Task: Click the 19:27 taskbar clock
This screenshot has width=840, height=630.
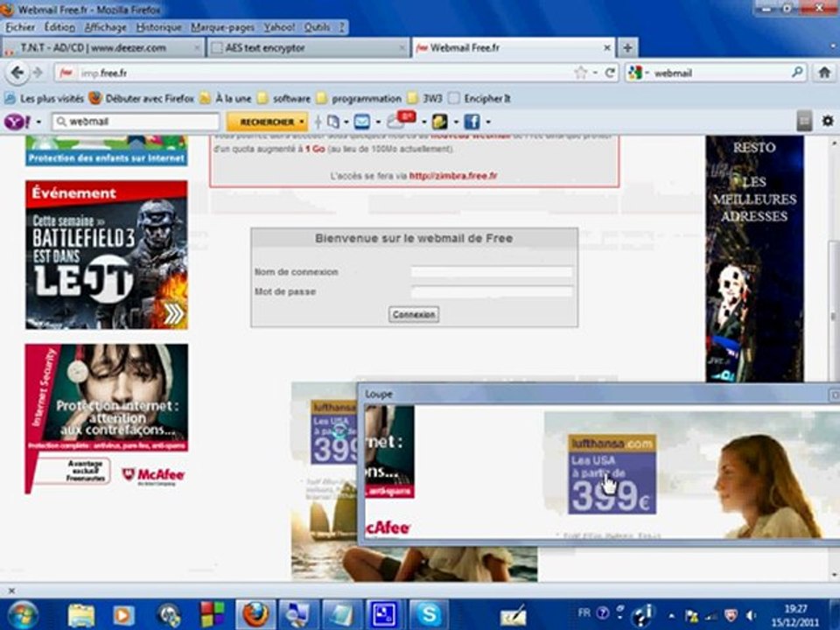Action: pos(795,615)
